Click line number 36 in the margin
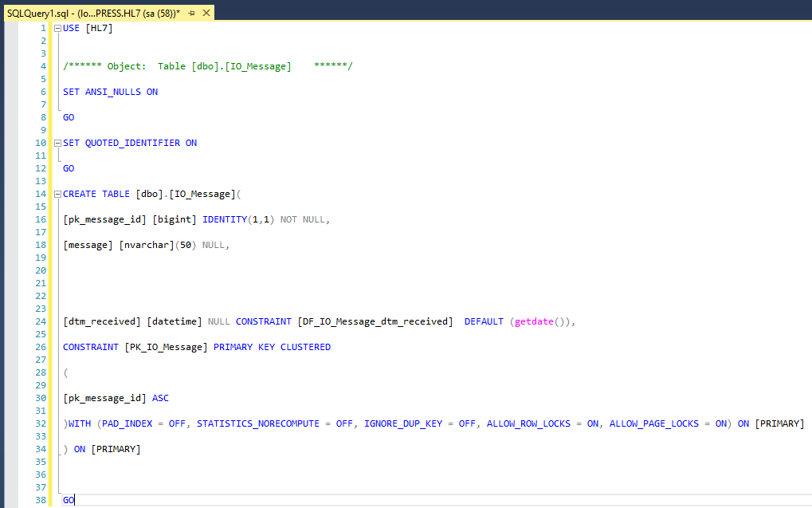Image resolution: width=812 pixels, height=508 pixels. click(x=41, y=475)
